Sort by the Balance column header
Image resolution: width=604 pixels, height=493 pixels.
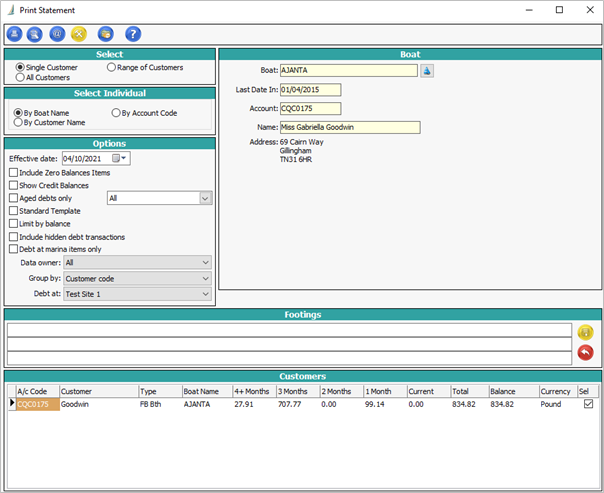[511, 391]
